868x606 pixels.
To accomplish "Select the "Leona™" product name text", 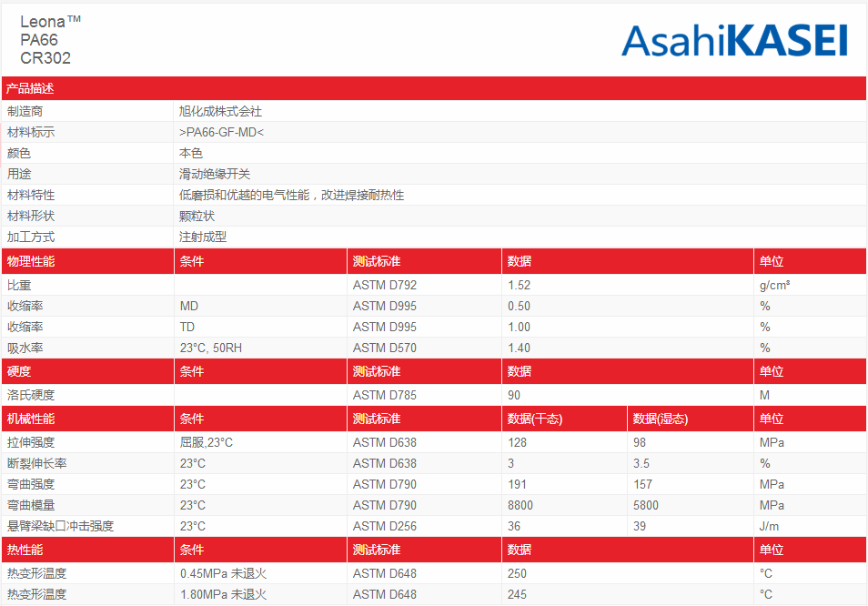I will tap(50, 22).
